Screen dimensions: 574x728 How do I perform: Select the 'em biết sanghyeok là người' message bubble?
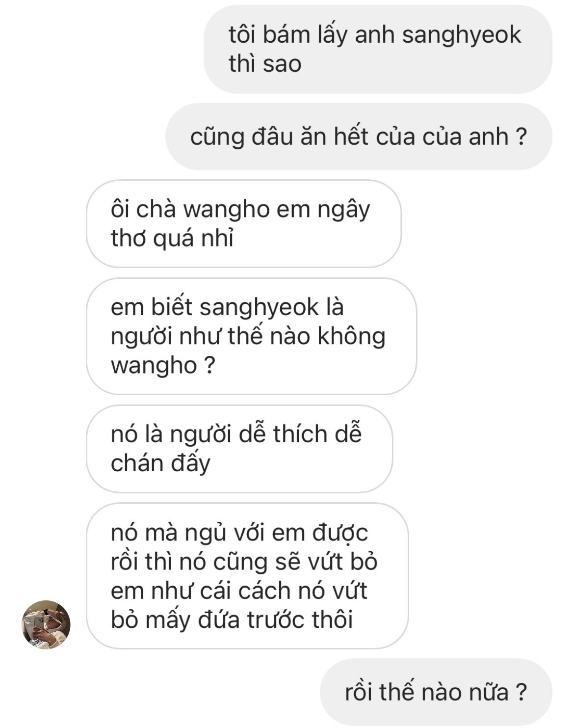click(x=252, y=336)
